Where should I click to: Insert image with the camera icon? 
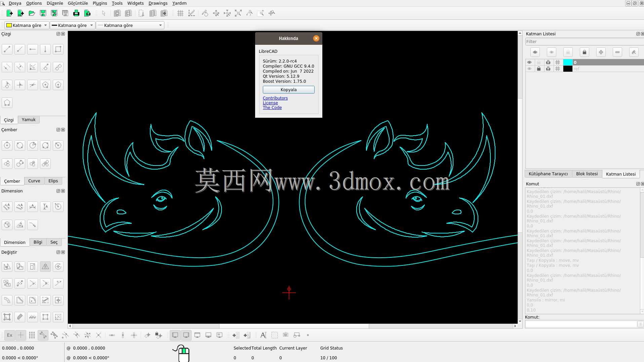click(x=285, y=335)
